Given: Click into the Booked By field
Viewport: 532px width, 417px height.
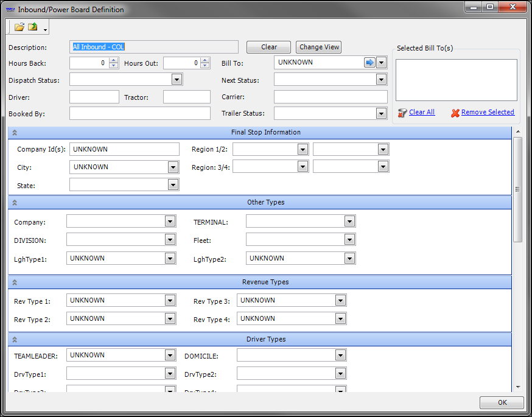Looking at the screenshot, I should (139, 113).
